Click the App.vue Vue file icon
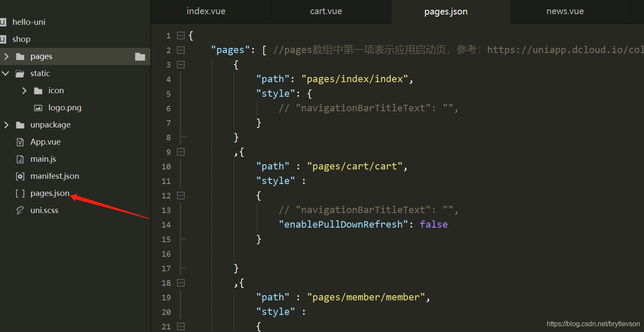This screenshot has width=644, height=332. point(20,142)
